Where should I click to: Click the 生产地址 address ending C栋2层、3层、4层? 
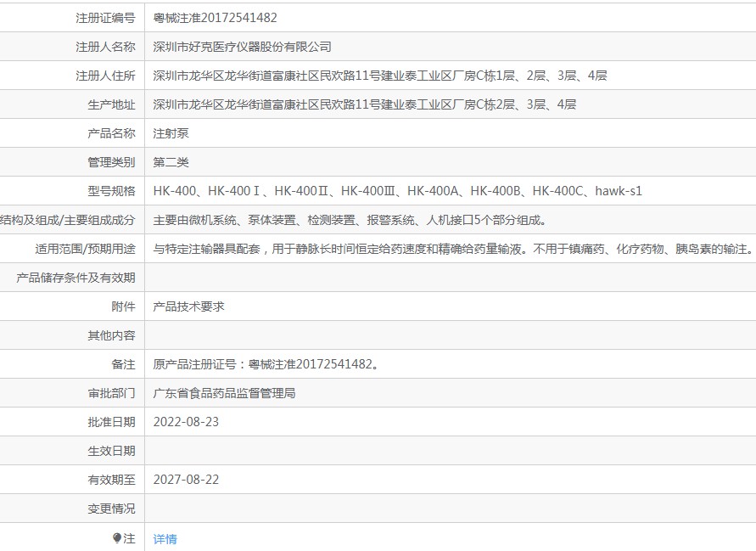pyautogui.click(x=365, y=104)
